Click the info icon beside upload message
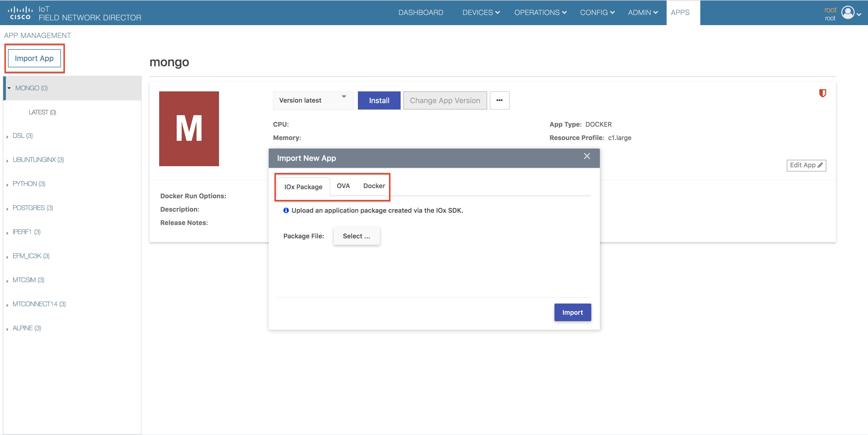Viewport: 868px width, 435px height. click(286, 210)
